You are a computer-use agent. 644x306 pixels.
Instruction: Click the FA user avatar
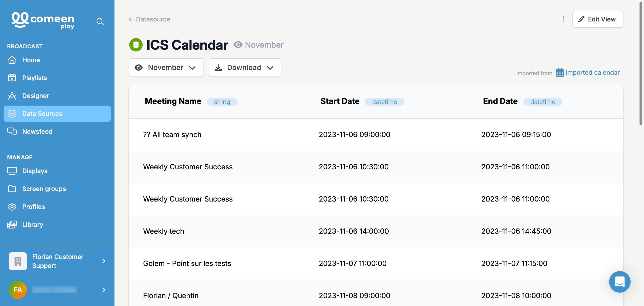point(18,290)
